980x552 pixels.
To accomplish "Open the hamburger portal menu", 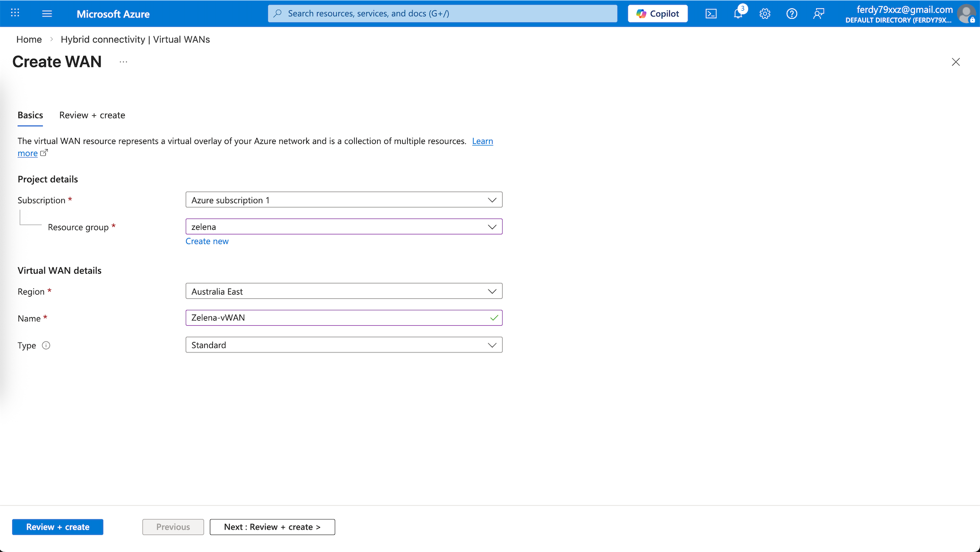I will 47,13.
